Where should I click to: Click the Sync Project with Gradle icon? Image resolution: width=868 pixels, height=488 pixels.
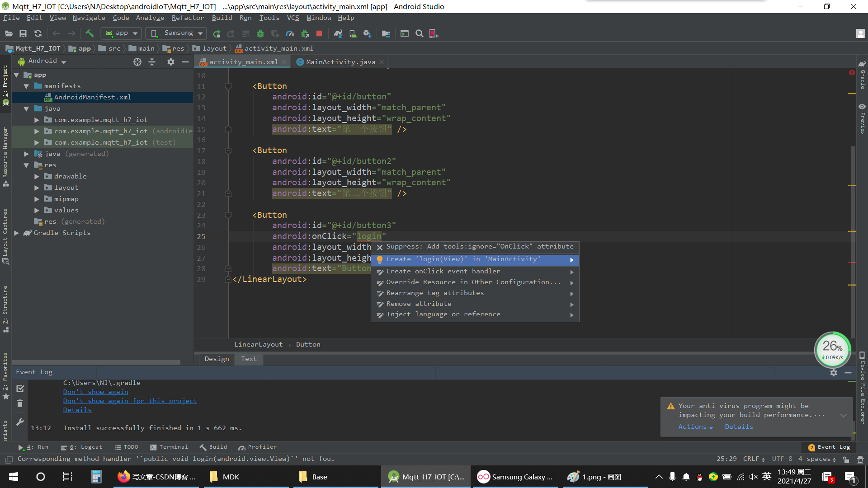click(x=338, y=33)
